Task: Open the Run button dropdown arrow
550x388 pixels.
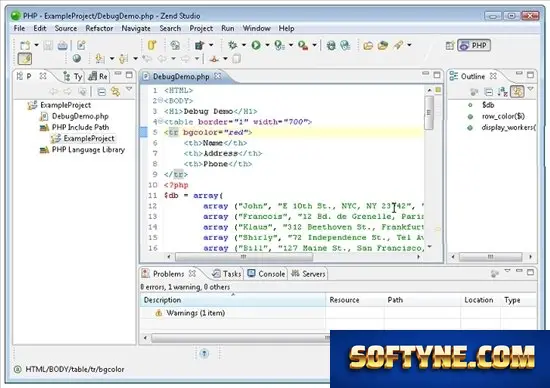Action: coord(267,45)
